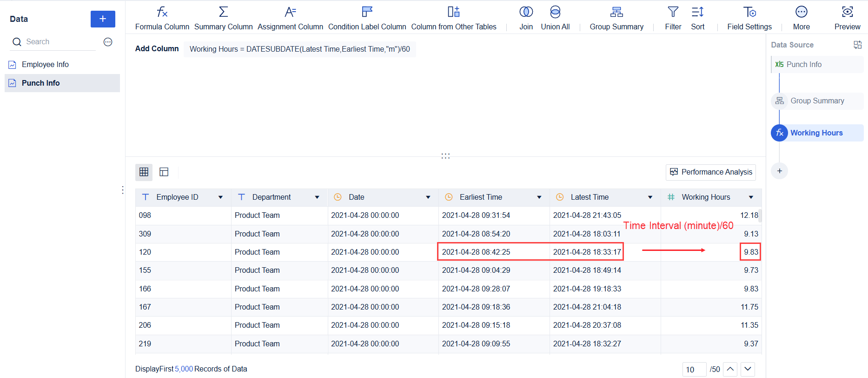Open Date column dropdown

(428, 197)
